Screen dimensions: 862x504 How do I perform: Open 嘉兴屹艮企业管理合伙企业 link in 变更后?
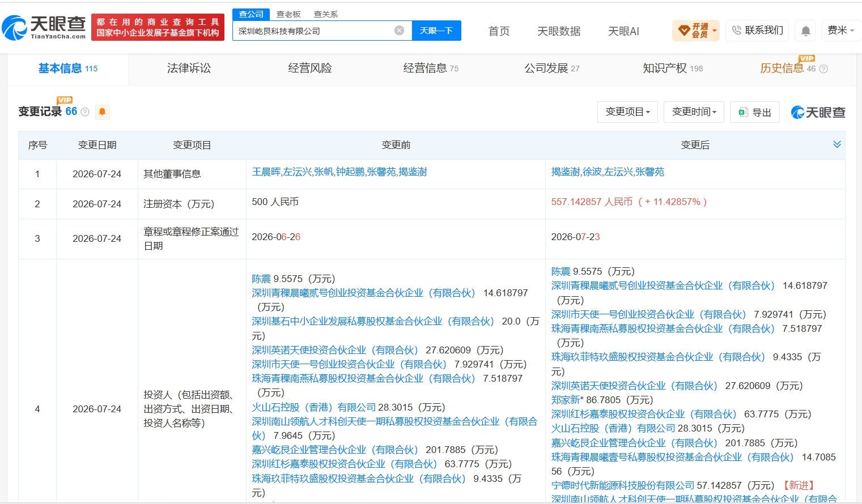tap(634, 443)
